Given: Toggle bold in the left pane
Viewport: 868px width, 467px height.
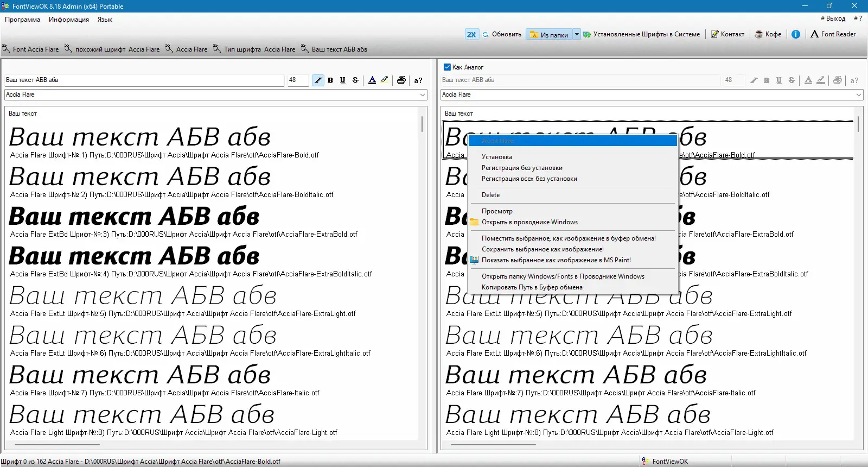Looking at the screenshot, I should (330, 80).
